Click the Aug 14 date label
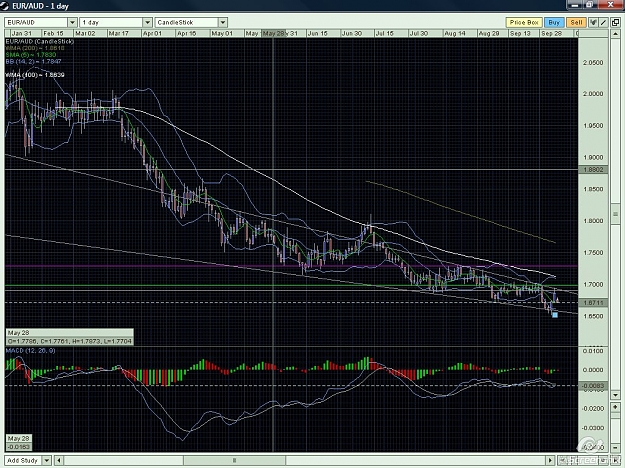625x468 pixels. 454,33
